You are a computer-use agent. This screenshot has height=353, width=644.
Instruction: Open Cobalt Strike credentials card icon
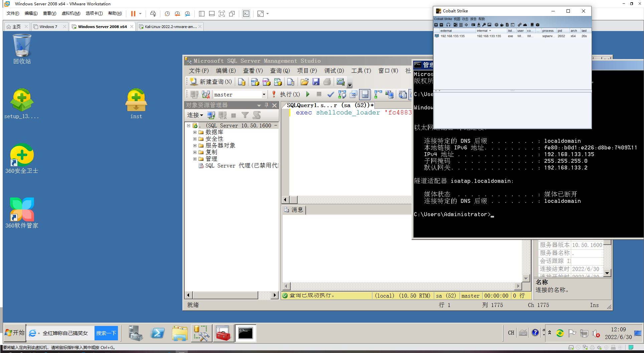tap(473, 25)
